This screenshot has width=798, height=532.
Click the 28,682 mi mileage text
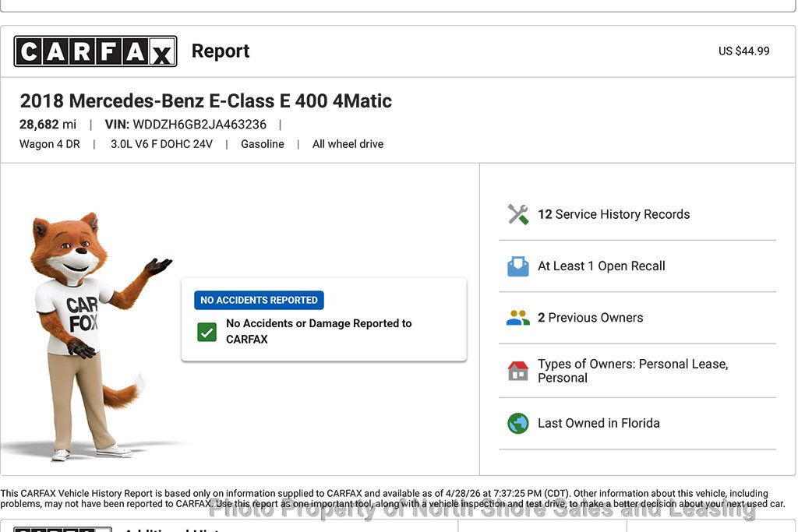tap(48, 125)
